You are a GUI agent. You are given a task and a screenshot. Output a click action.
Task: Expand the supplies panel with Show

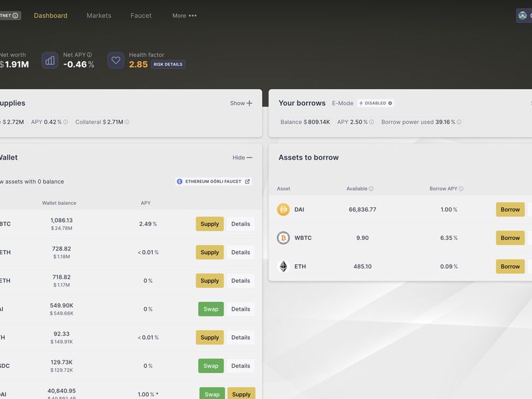241,103
